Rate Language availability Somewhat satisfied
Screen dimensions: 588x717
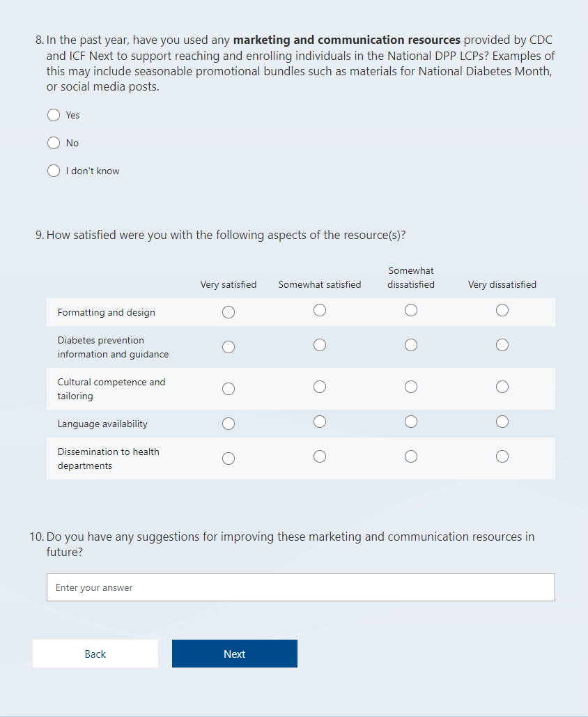320,422
